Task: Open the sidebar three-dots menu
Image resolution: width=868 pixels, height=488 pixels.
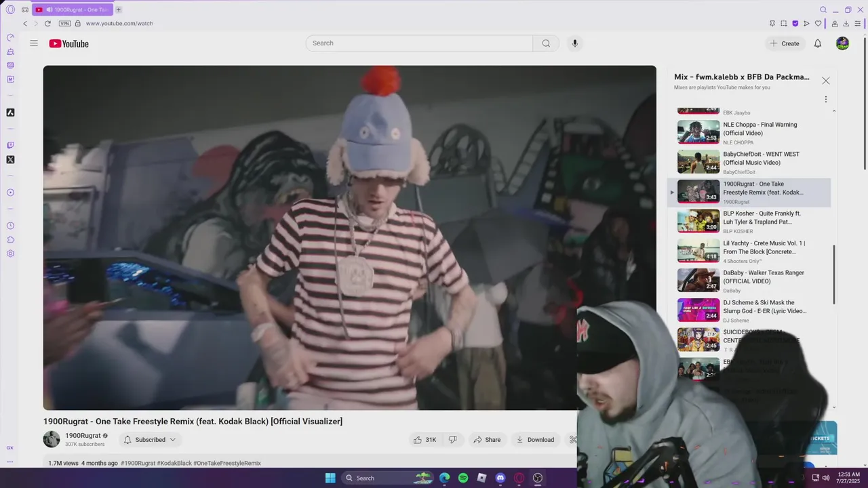Action: pos(10,462)
